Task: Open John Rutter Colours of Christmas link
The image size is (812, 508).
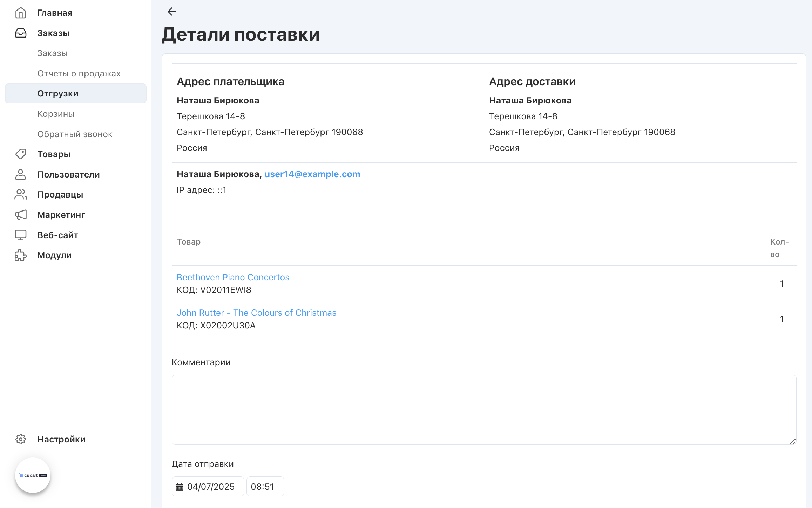Action: coord(256,313)
